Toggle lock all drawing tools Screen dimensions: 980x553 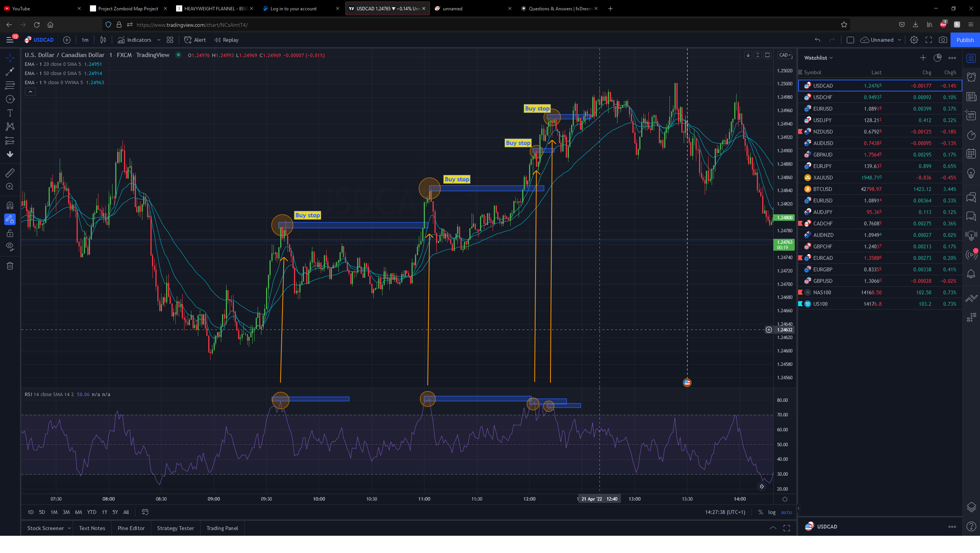point(10,233)
